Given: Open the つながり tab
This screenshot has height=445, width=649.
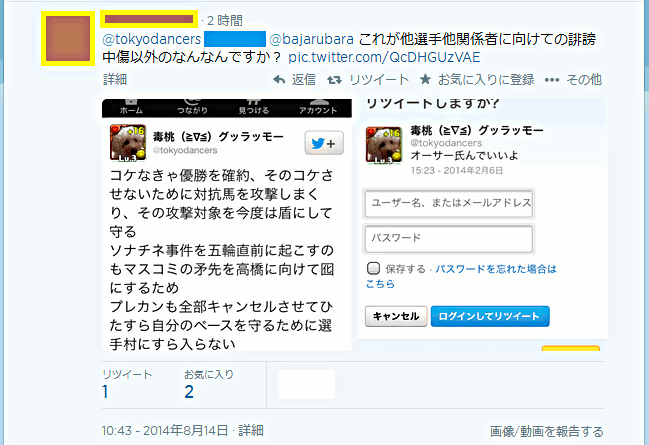Looking at the screenshot, I should coord(192,107).
